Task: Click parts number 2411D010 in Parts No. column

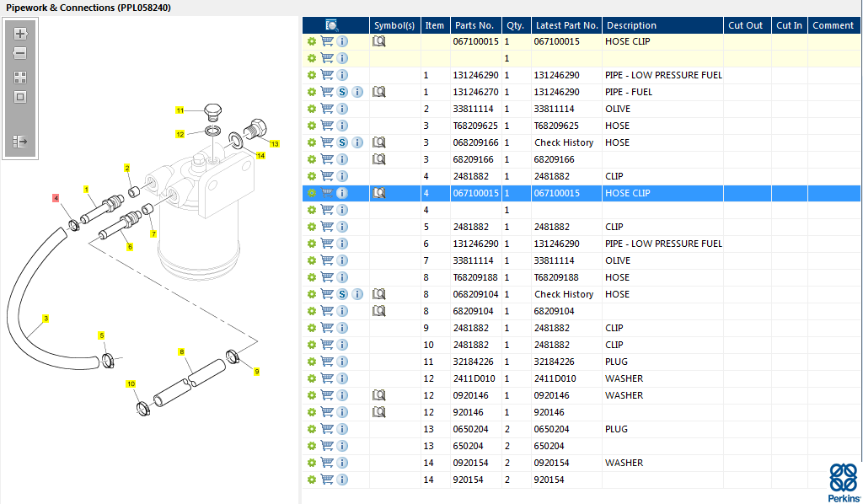Action: (x=474, y=378)
